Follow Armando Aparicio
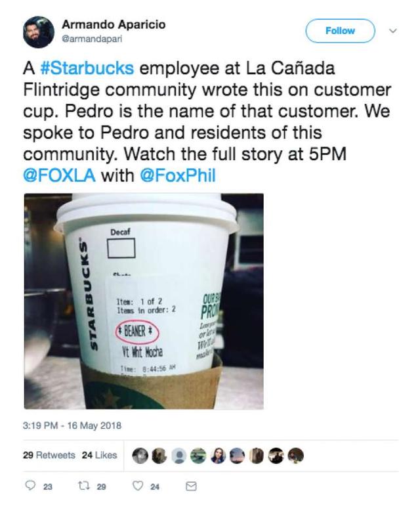The width and height of the screenshot is (420, 505). pyautogui.click(x=340, y=31)
